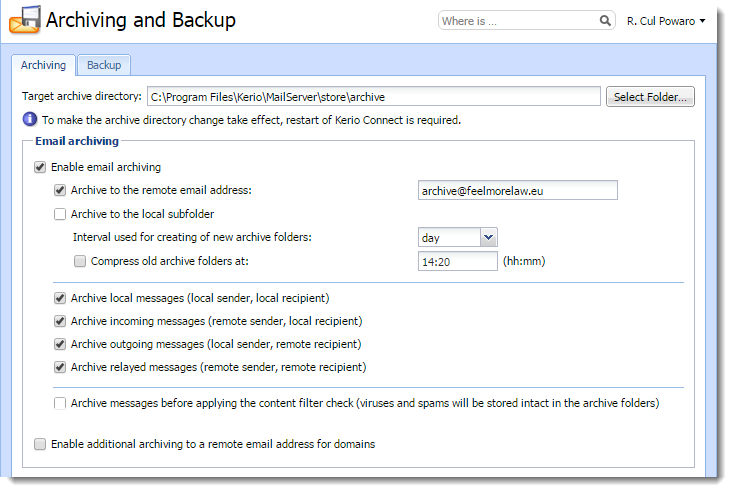The width and height of the screenshot is (732, 492).
Task: Select the Archiving tab
Action: click(43, 65)
